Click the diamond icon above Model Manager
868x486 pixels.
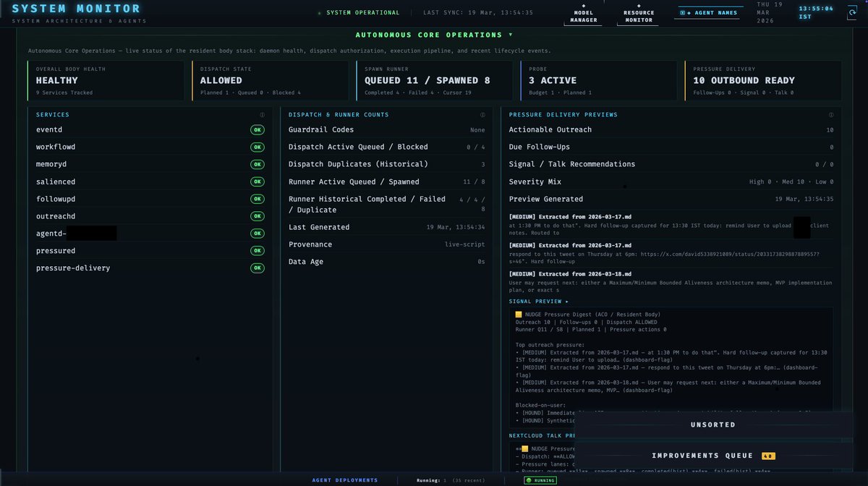coord(584,5)
